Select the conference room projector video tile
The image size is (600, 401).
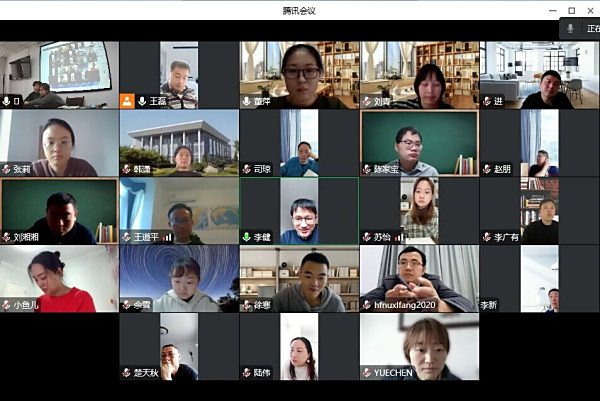[59, 75]
